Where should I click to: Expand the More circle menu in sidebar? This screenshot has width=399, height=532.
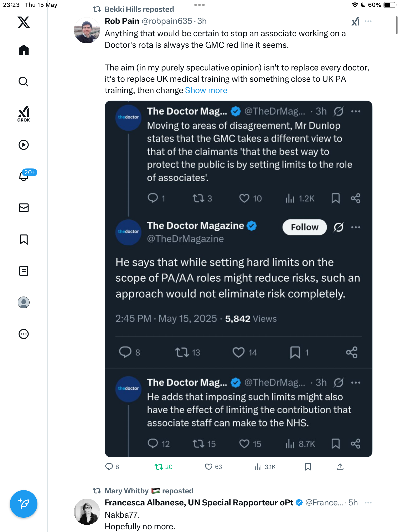(x=24, y=334)
